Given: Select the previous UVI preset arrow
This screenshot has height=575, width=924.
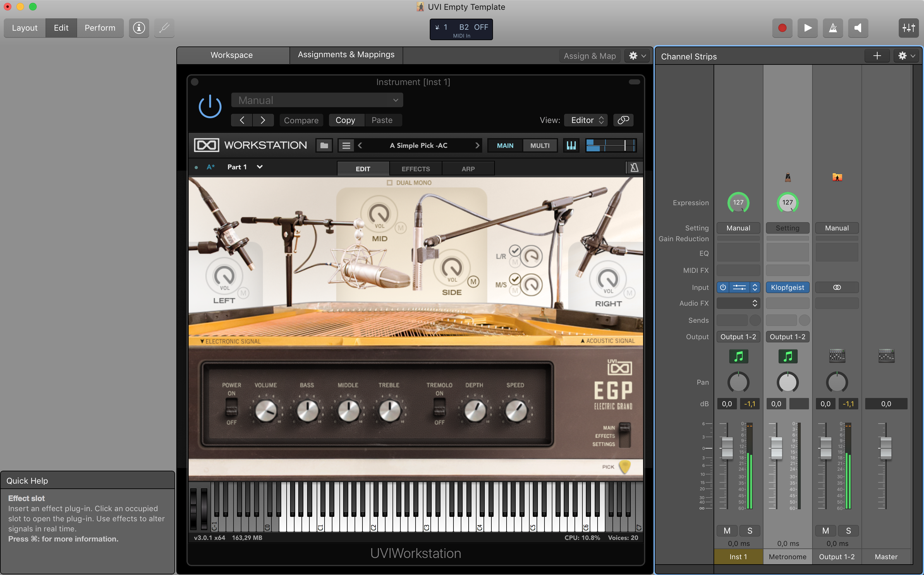Looking at the screenshot, I should [360, 145].
